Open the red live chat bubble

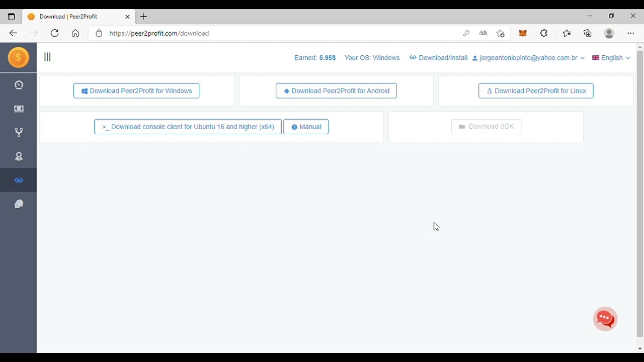click(x=605, y=319)
